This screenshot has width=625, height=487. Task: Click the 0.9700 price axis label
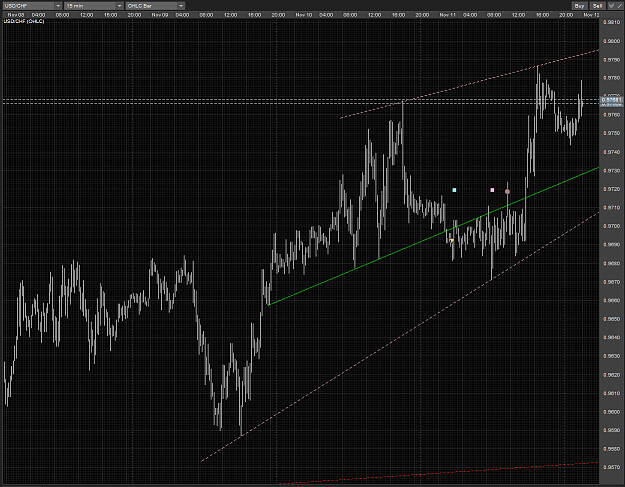pos(611,226)
